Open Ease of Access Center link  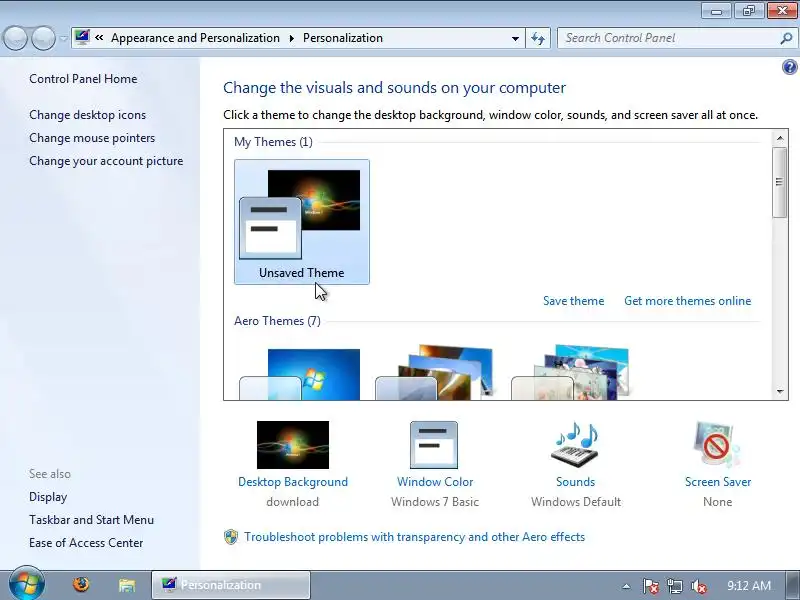(86, 543)
